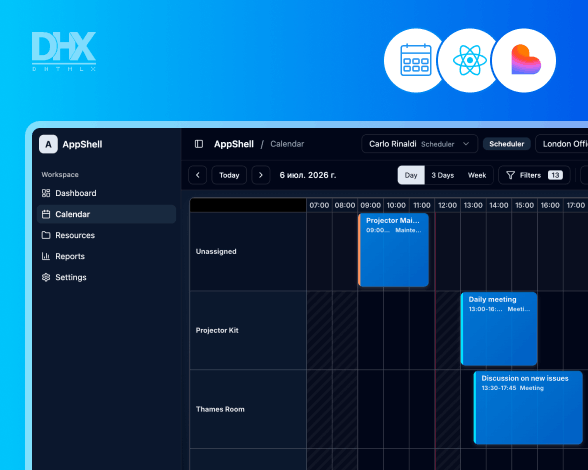Click the Reports bar chart icon

(x=46, y=256)
